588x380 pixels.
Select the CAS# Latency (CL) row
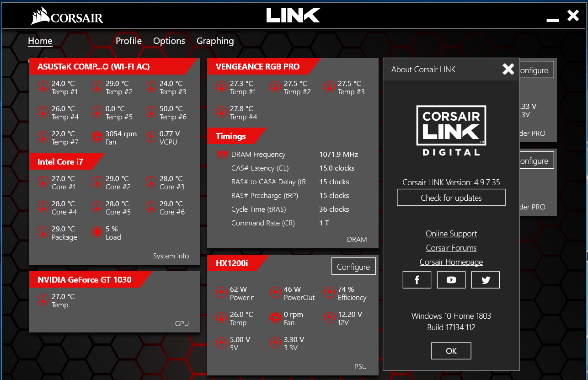293,168
